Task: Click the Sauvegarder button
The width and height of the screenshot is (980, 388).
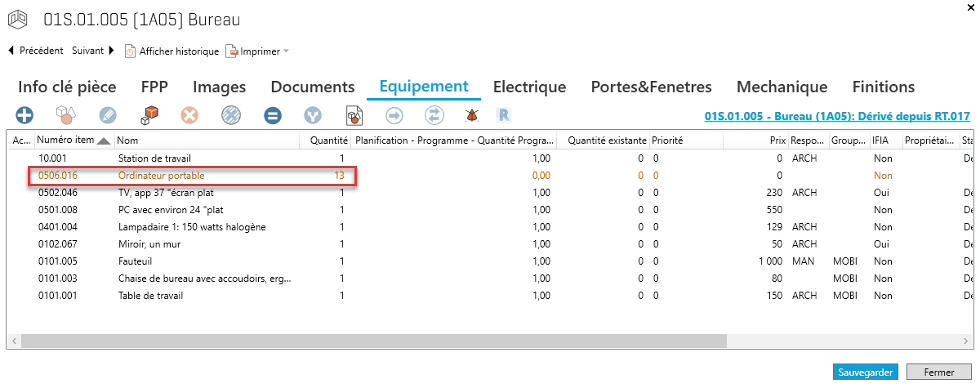Action: click(x=866, y=372)
